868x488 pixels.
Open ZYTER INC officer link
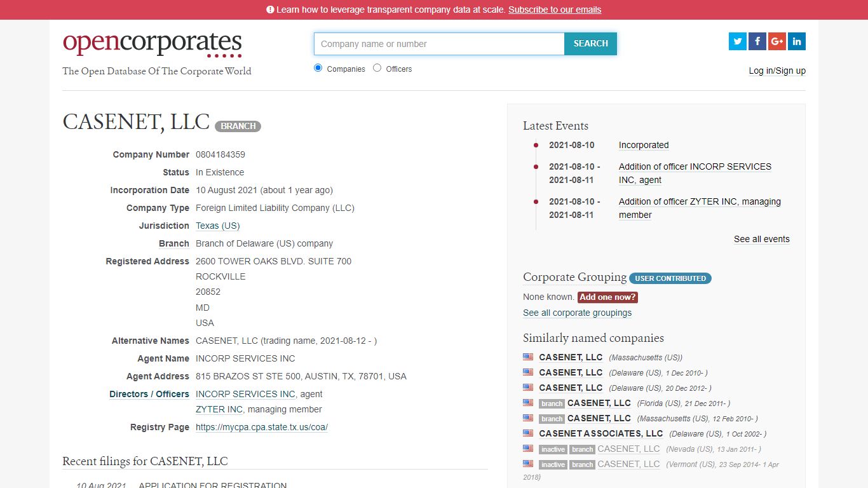pos(219,409)
